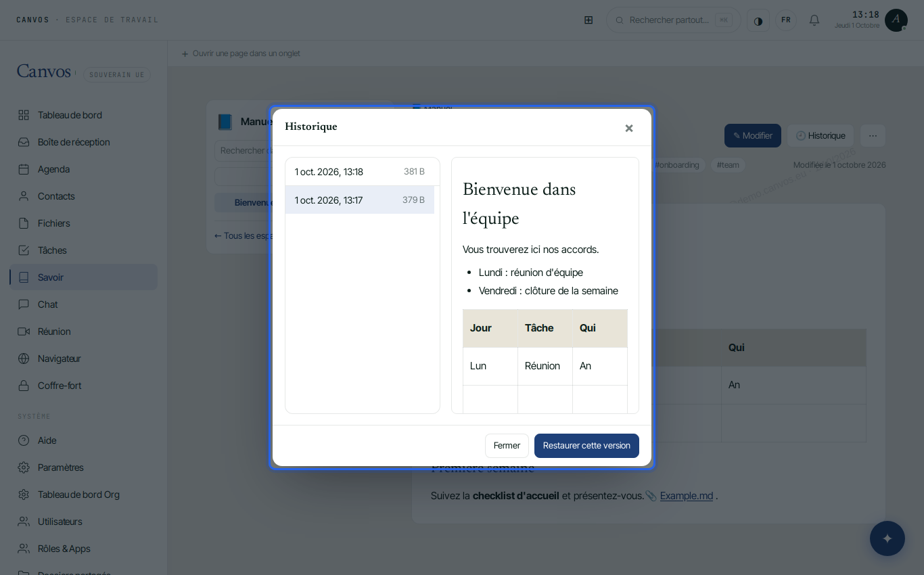
Task: Open user avatar menu
Action: (x=896, y=20)
